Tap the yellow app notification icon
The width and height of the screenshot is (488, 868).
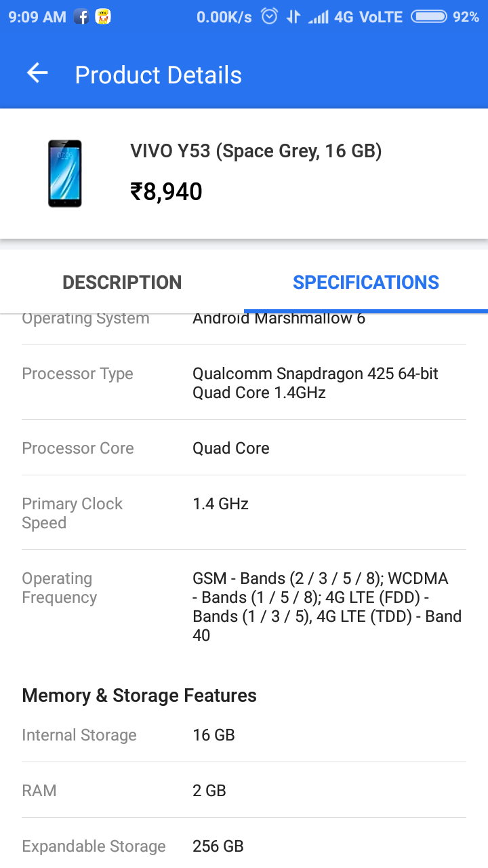(x=103, y=17)
